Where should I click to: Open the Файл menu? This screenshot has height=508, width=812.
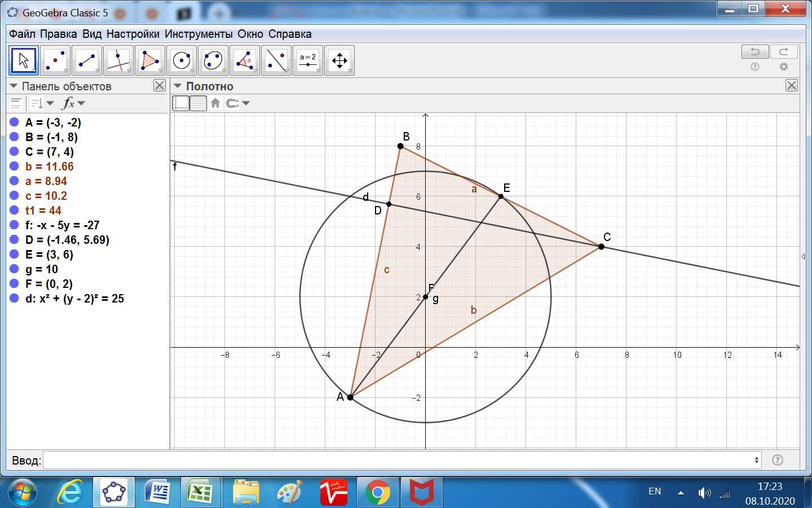(22, 34)
